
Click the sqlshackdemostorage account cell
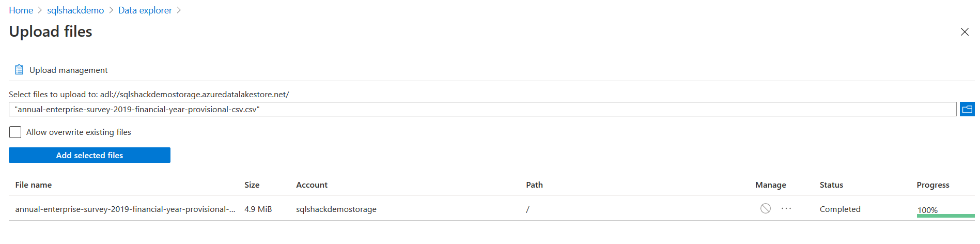[x=336, y=209]
